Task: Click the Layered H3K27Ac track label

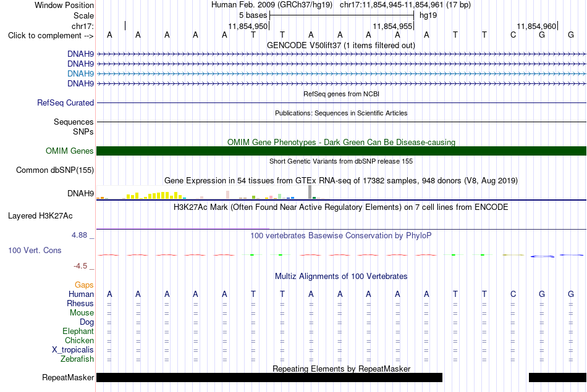Action: (40, 216)
